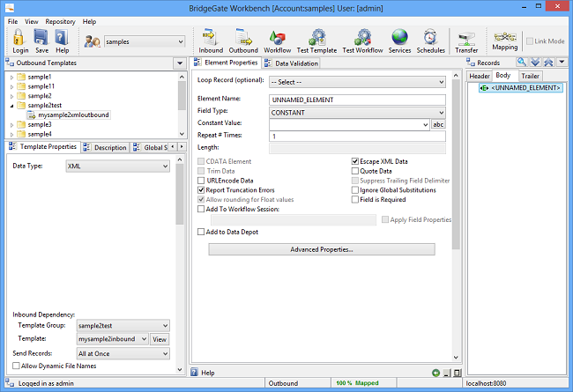Click the Repeat # Times field
573x392 pixels.
(357, 137)
